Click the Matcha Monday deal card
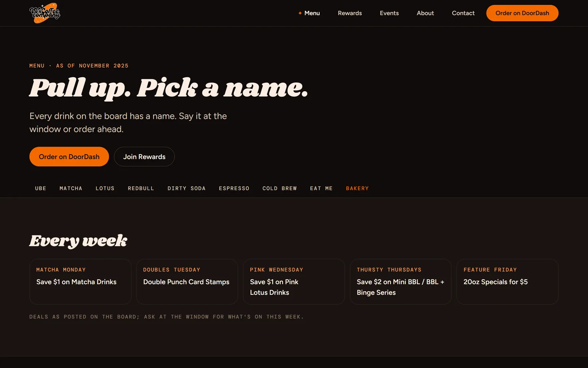The image size is (588, 368). (x=80, y=282)
